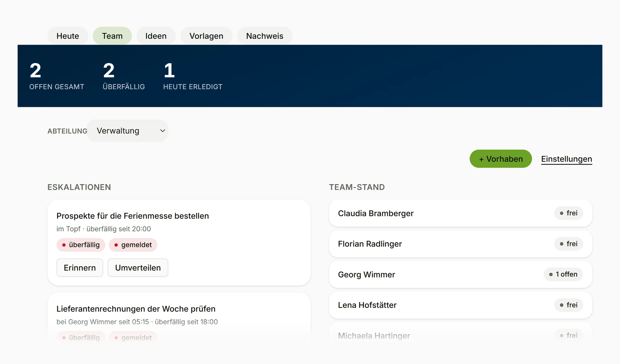Screen dimensions: 620x364
Task: Click Florian Radlinger's 'frei' status badge
Action: pyautogui.click(x=568, y=244)
